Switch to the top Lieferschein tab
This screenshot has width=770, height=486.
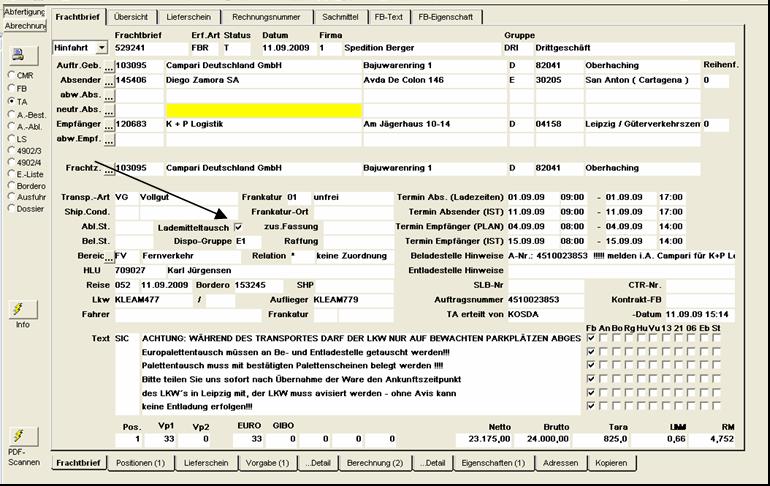(189, 17)
